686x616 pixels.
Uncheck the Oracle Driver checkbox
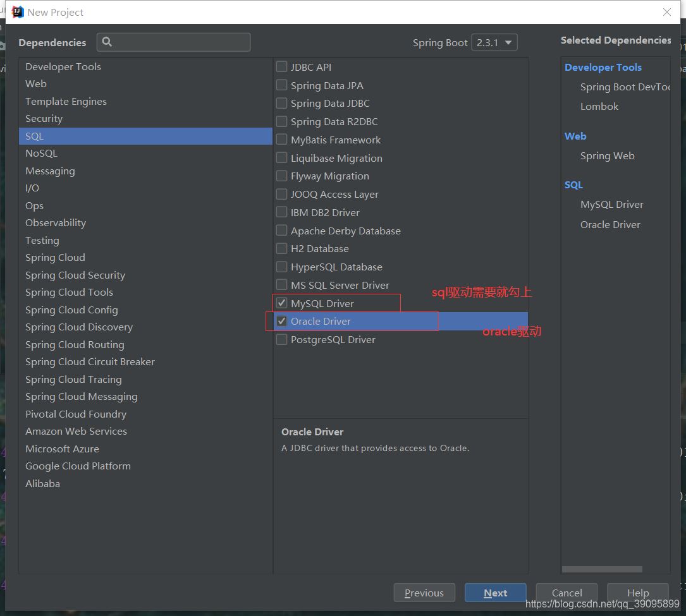pyautogui.click(x=282, y=322)
